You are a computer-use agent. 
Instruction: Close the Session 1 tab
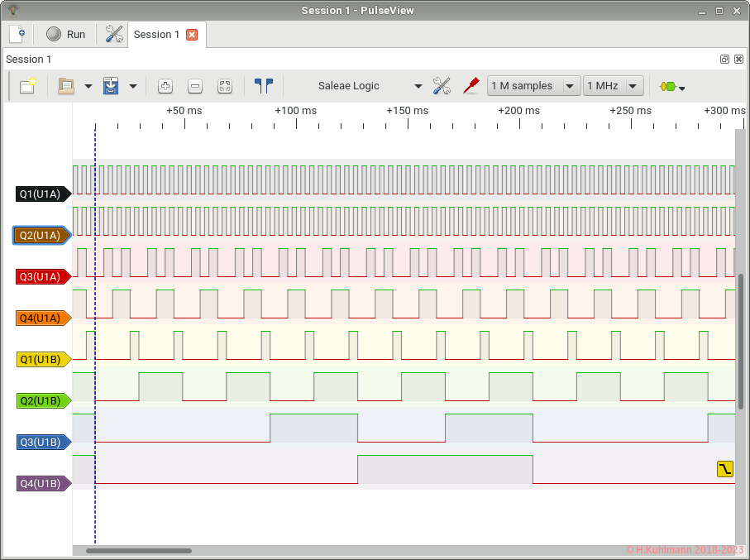coord(192,35)
